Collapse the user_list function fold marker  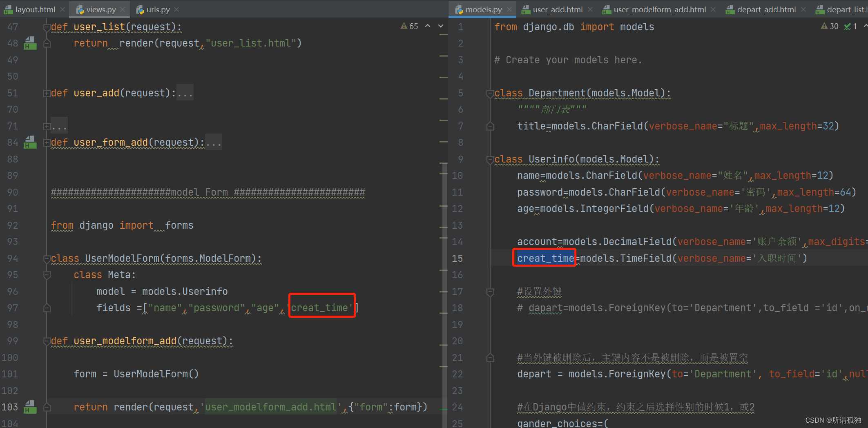[x=47, y=27]
